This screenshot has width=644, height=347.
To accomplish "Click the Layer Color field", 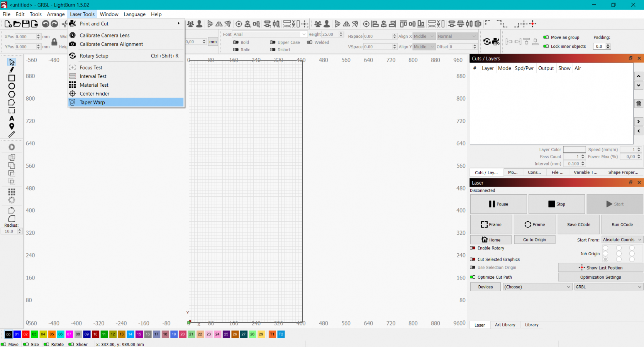I will (x=574, y=150).
